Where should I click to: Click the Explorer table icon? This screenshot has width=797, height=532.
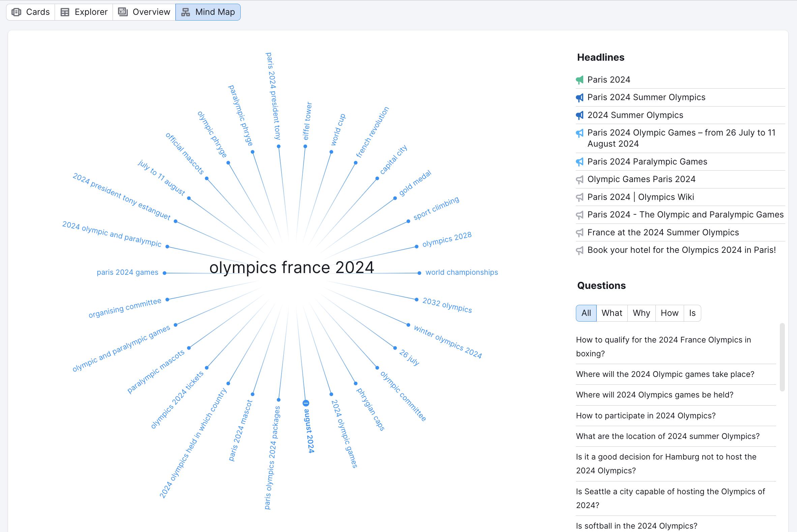[65, 11]
